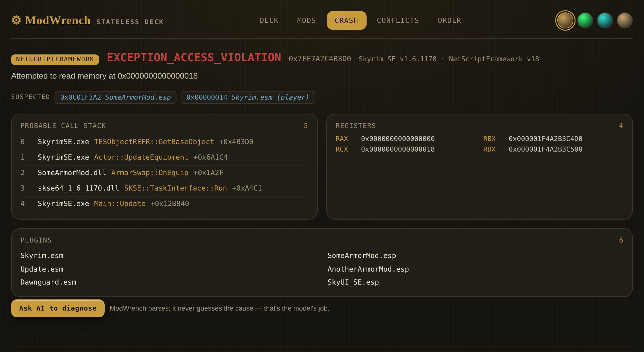The image size is (644, 352).
Task: Select stack frame ArmorSwap::OnEquip
Action: pos(164,173)
